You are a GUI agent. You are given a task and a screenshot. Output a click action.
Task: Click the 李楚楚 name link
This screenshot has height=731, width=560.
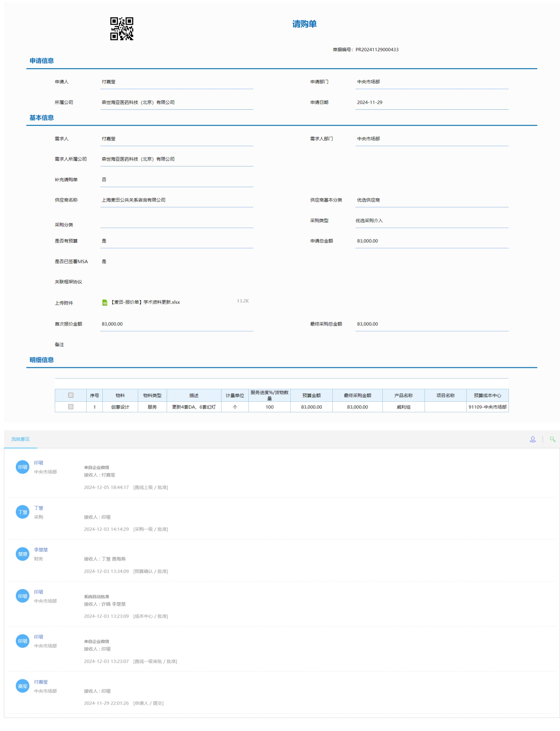click(x=41, y=550)
